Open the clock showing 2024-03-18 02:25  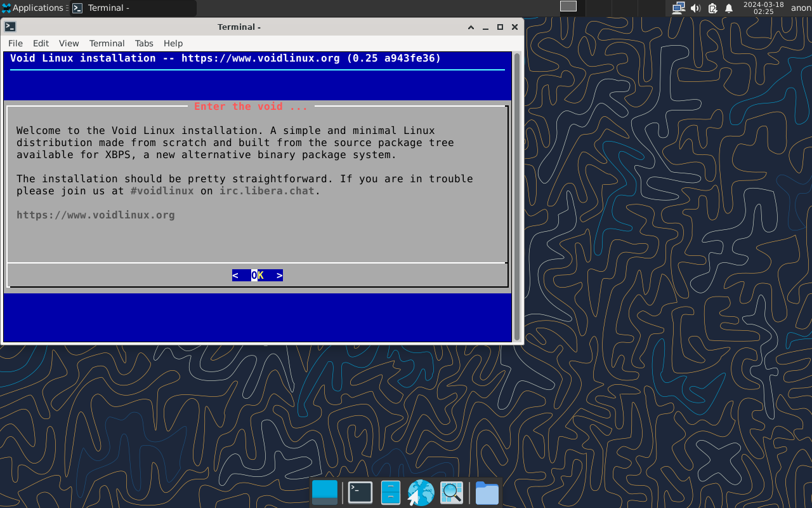[x=763, y=8]
